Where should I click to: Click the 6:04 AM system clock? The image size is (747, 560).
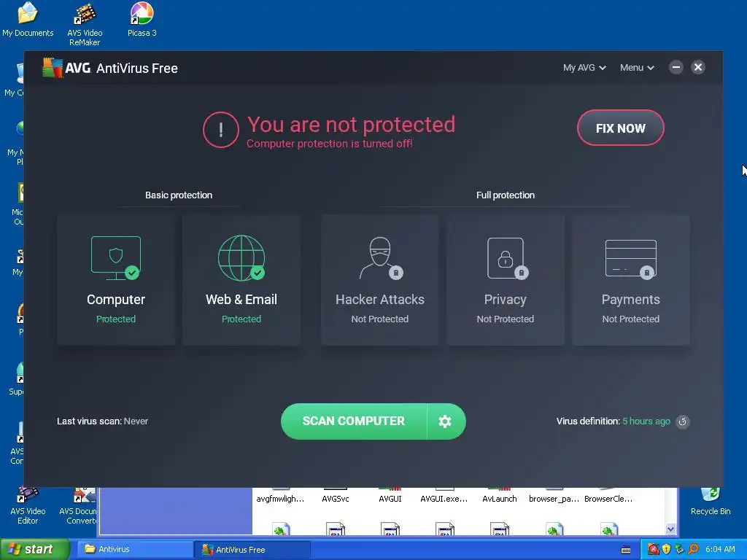click(x=720, y=550)
